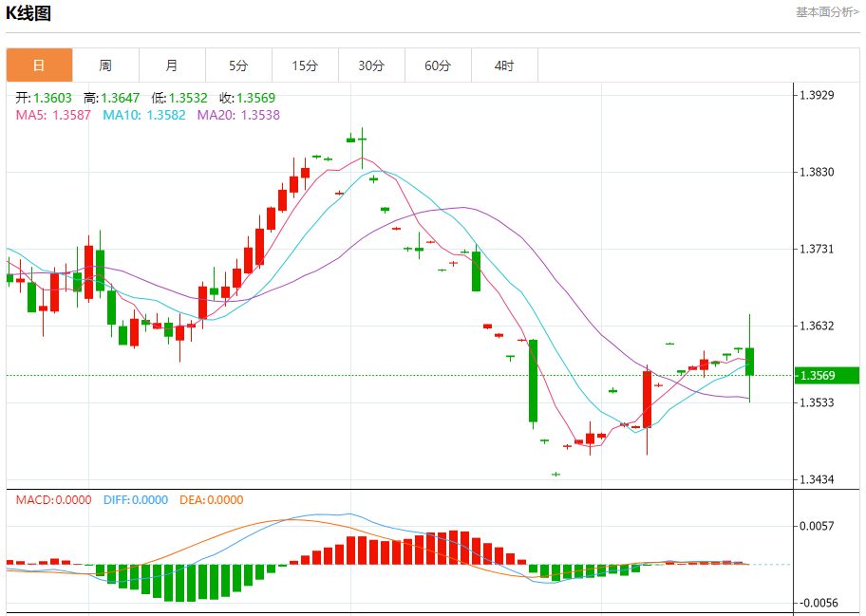
Task: Click the green 1.3569 current price tag
Action: coord(827,375)
